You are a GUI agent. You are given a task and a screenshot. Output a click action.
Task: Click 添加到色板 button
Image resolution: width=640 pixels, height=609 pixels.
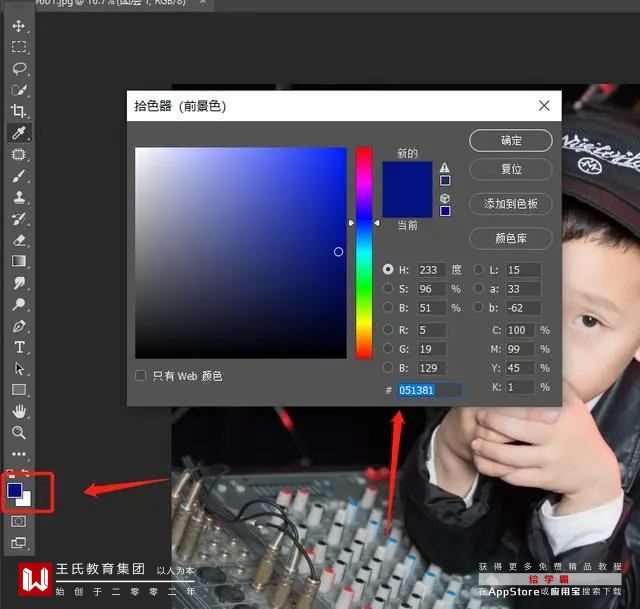[x=511, y=204]
